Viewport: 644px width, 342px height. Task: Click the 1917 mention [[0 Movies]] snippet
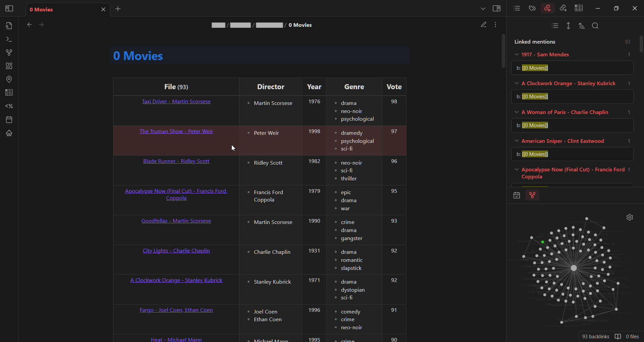tap(572, 68)
